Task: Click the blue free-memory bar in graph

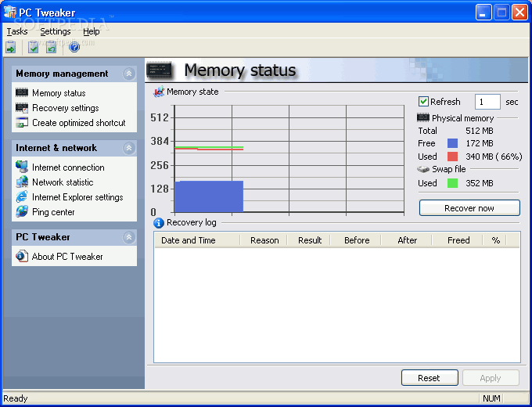Action: (209, 196)
